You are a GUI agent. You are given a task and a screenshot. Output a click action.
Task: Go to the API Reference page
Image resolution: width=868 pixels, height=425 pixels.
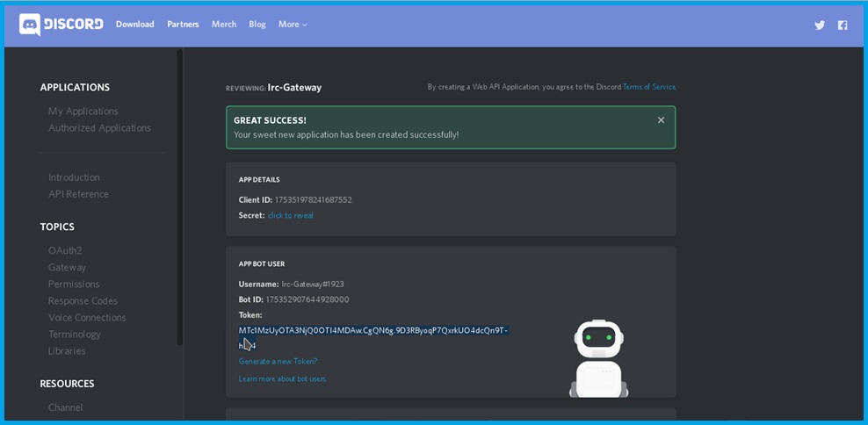click(x=78, y=194)
